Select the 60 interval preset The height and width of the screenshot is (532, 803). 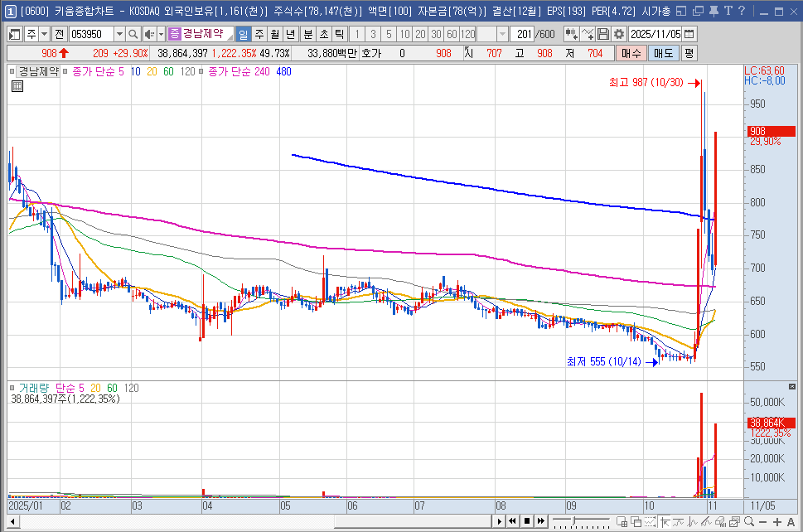[452, 34]
